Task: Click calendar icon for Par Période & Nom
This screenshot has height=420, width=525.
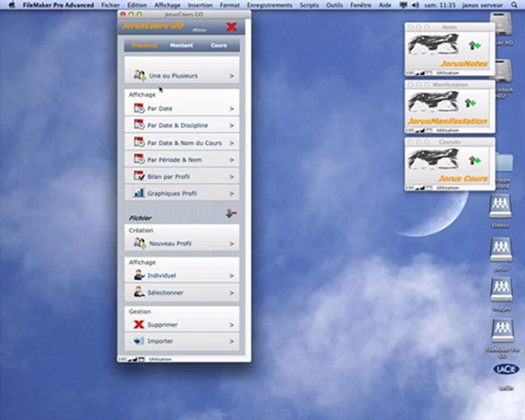Action: 139,159
